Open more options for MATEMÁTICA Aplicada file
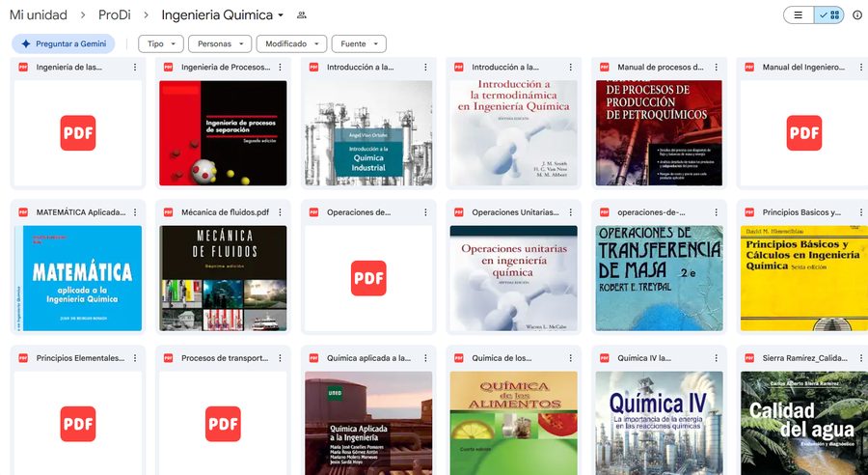Viewport: 868px width, 475px height. click(x=134, y=212)
